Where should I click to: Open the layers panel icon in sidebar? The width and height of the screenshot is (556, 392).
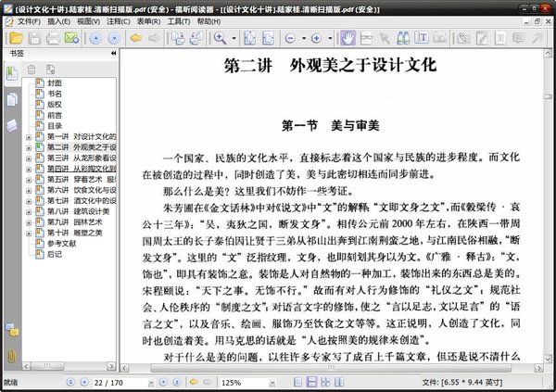click(12, 125)
